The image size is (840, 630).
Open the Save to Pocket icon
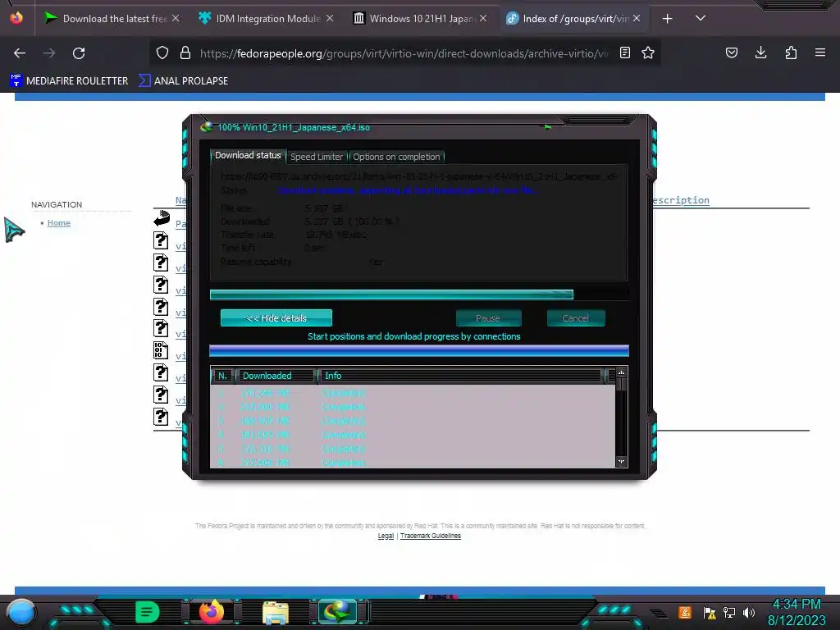731,52
